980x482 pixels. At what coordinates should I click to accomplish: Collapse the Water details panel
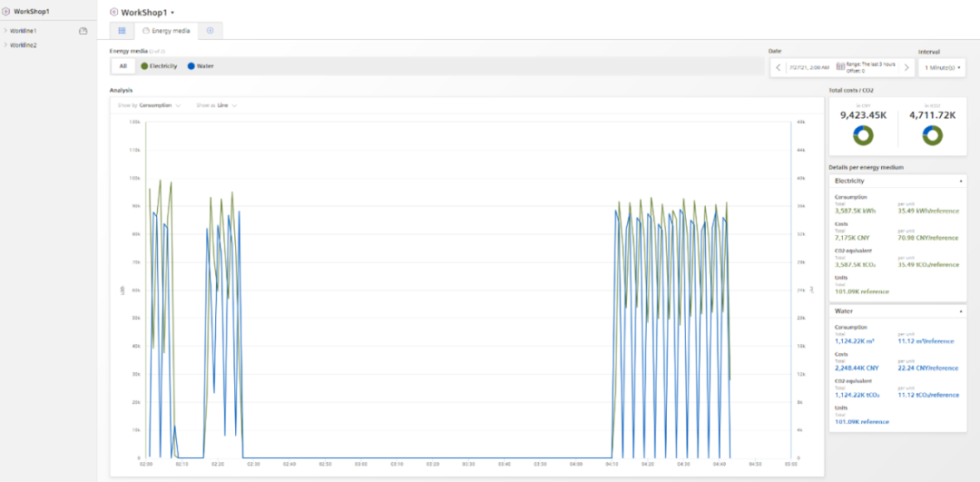[960, 310]
